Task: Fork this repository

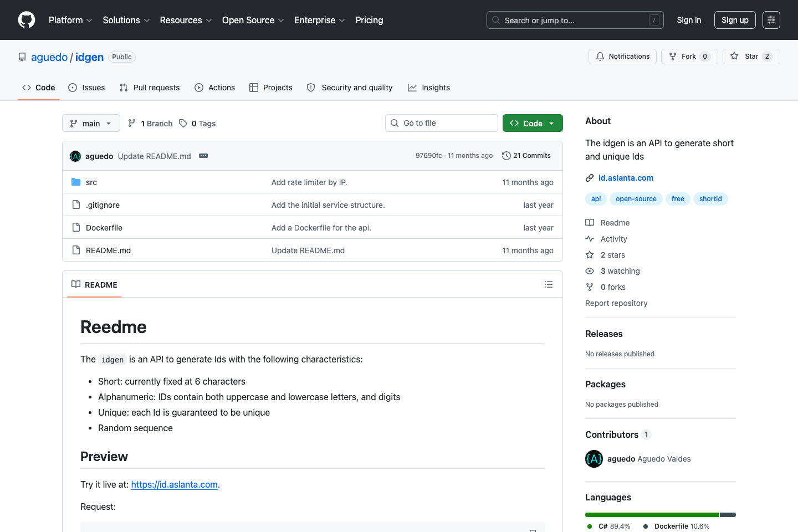Action: tap(689, 56)
